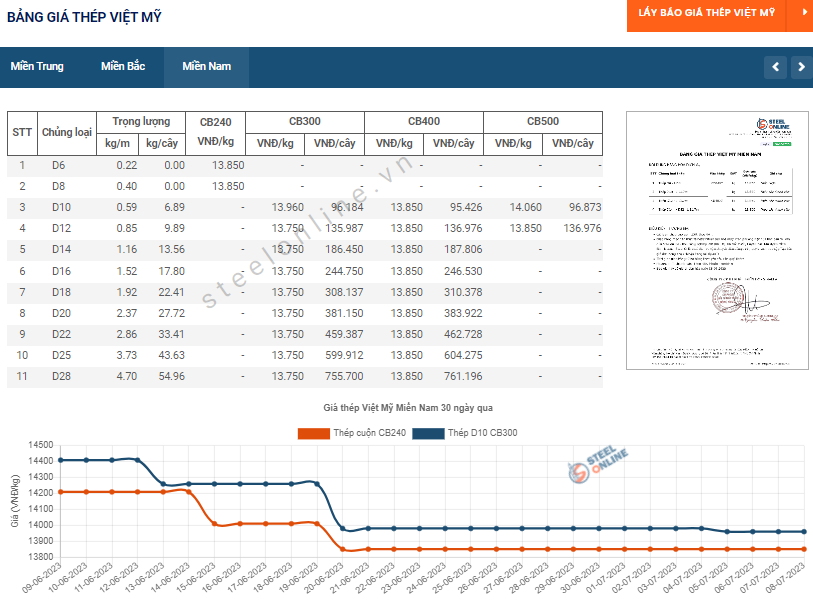This screenshot has height=600, width=813.
Task: Select the D28 steel type cell
Action: 61,376
